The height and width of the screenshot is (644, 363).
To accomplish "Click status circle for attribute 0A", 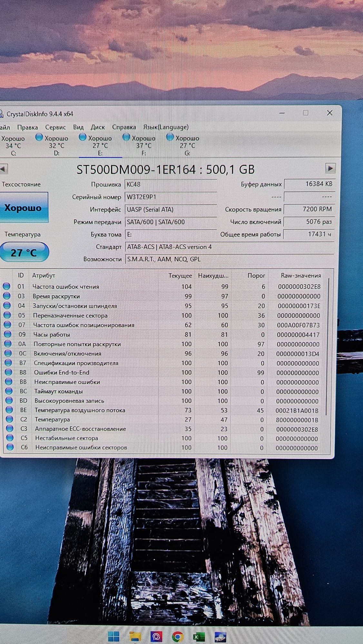I will point(8,344).
